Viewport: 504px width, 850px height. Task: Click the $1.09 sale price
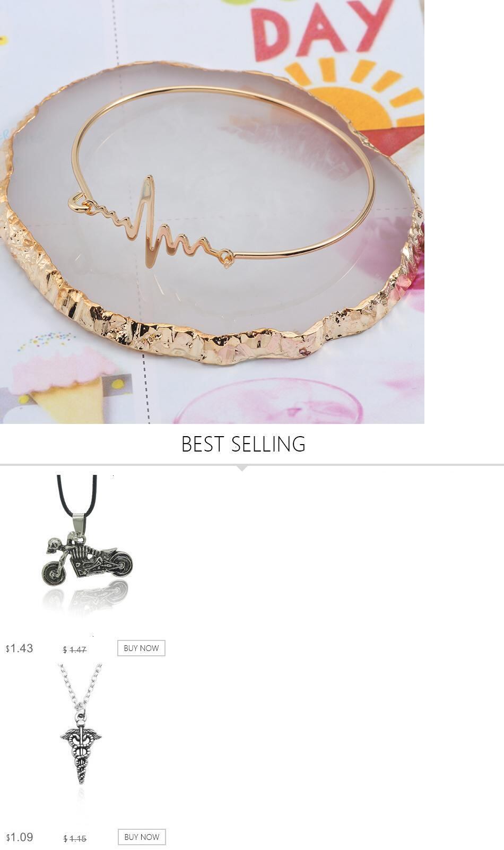pos(20,837)
